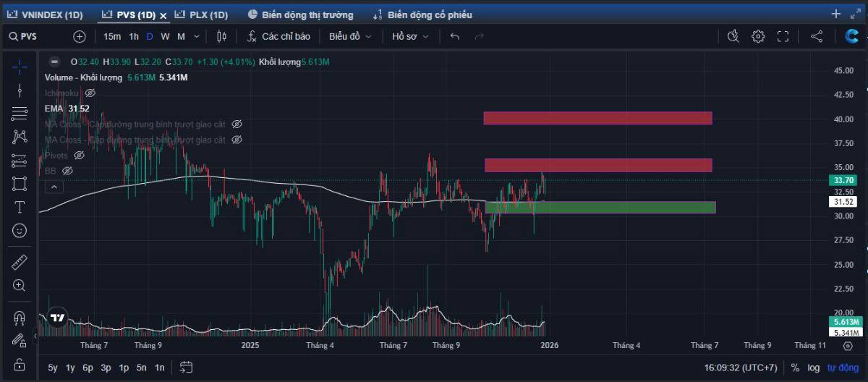
Task: Show the Ichimoku indicator
Action: click(x=90, y=93)
